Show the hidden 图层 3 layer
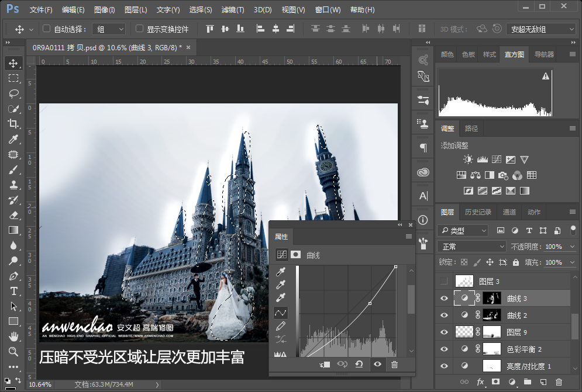Viewport: 582px width, 392px height. (444, 281)
